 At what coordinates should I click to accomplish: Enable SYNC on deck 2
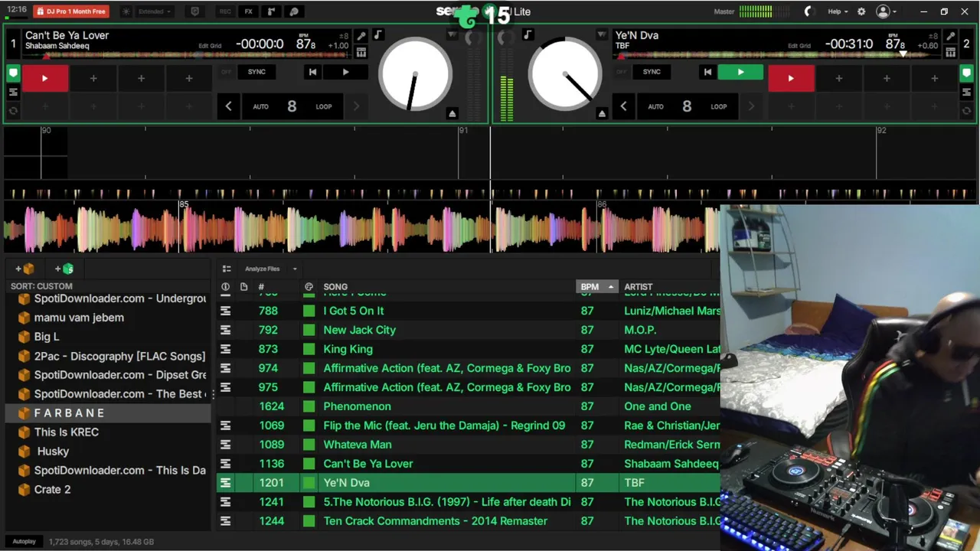652,72
